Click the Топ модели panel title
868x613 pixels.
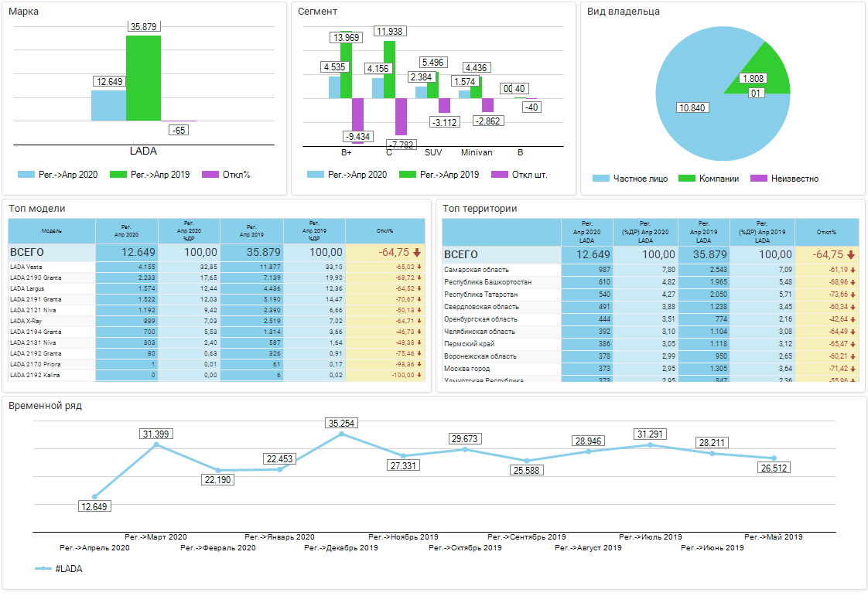[x=37, y=209]
